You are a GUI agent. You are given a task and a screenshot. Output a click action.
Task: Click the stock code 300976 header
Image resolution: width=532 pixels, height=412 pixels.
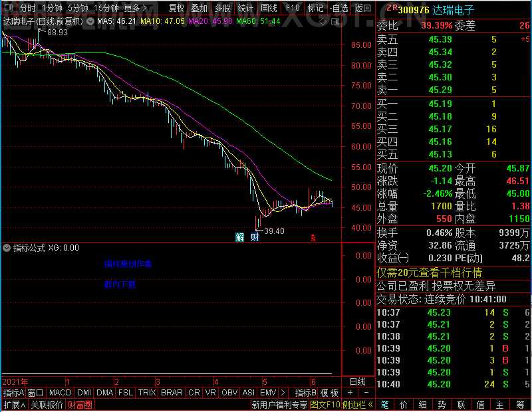(x=414, y=10)
